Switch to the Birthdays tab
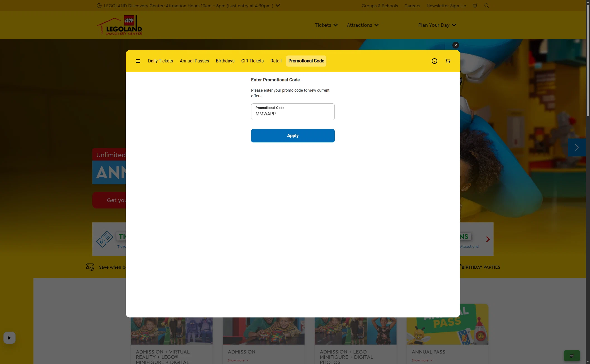The width and height of the screenshot is (590, 364). [x=225, y=61]
